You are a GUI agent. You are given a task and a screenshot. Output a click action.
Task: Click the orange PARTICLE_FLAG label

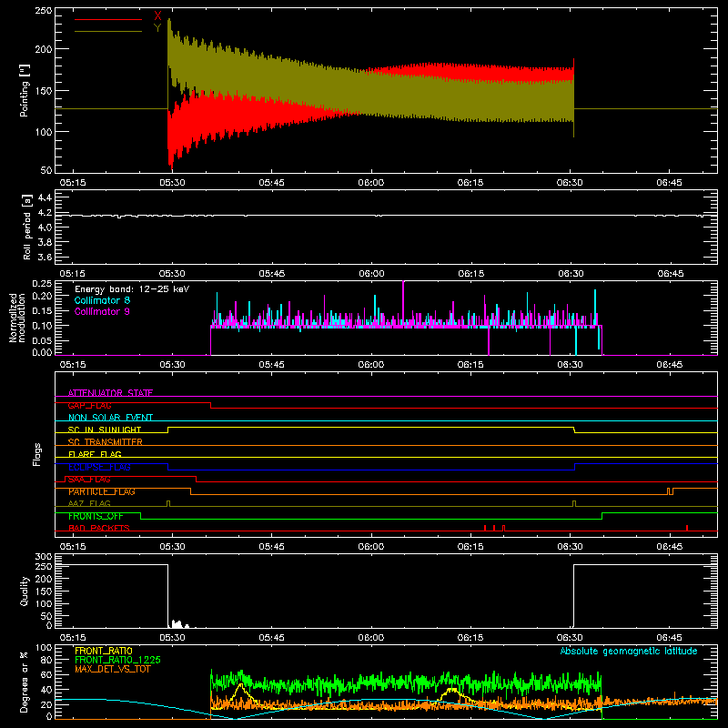(102, 491)
